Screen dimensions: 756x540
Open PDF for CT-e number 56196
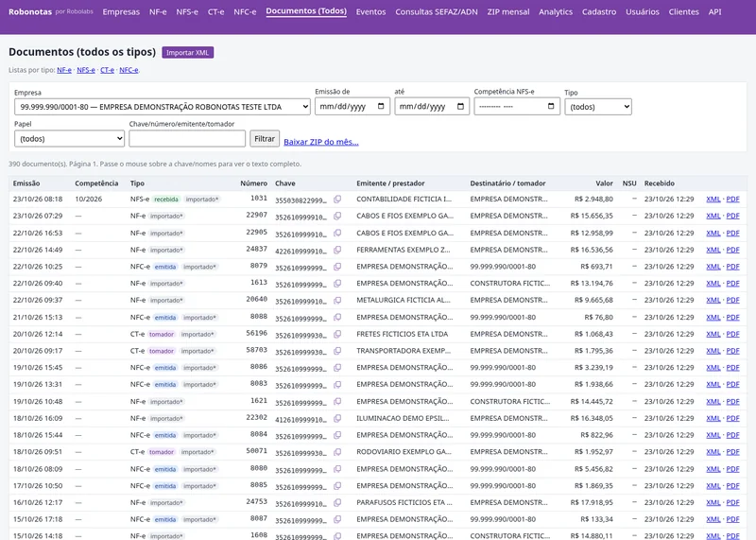[x=733, y=334]
